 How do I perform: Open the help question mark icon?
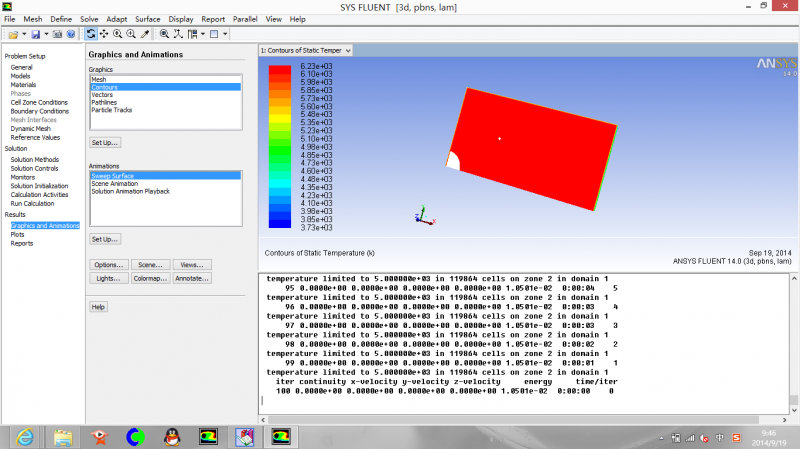coord(71,34)
